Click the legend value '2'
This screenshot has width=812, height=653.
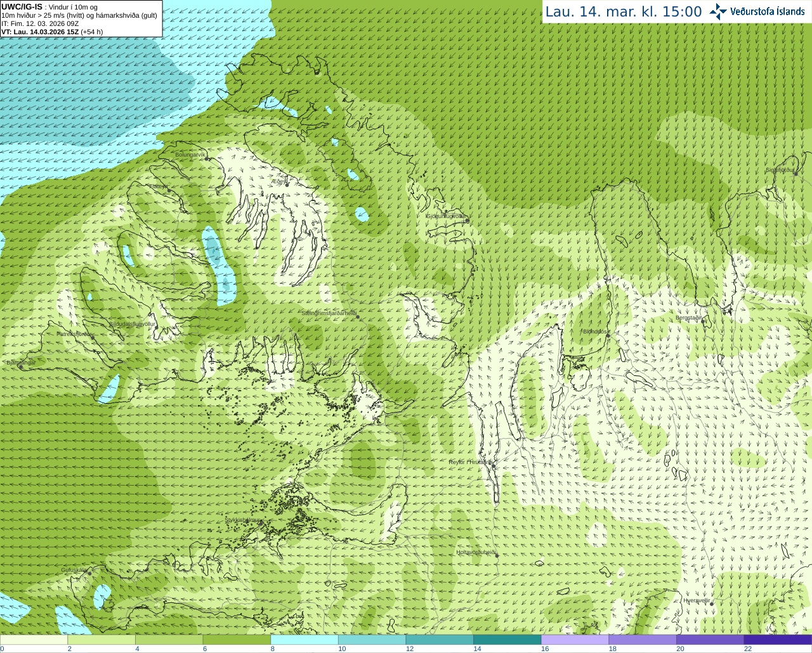[x=69, y=649]
